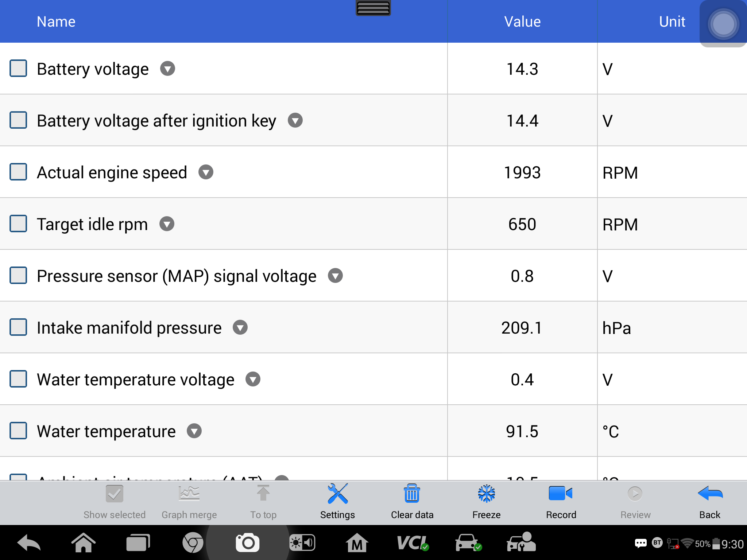Click the Clear data trash icon

point(412,494)
